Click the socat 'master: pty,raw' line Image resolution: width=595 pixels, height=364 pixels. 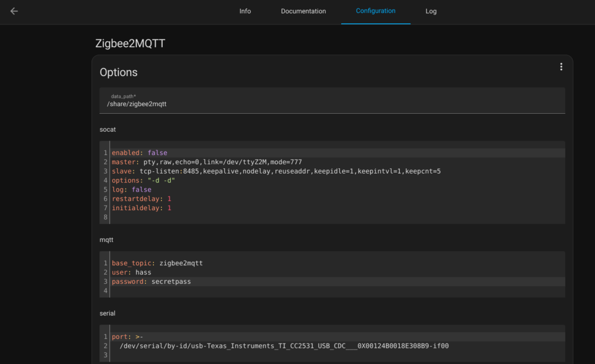pos(207,162)
